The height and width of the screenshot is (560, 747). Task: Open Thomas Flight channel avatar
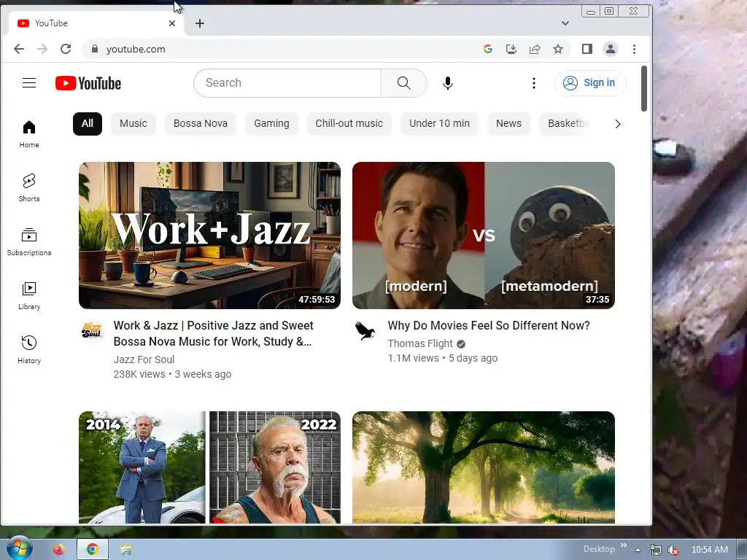365,330
